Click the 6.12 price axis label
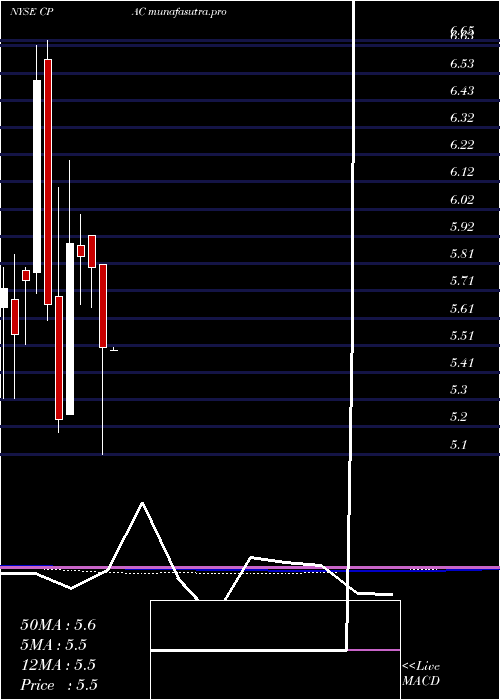 [462, 172]
